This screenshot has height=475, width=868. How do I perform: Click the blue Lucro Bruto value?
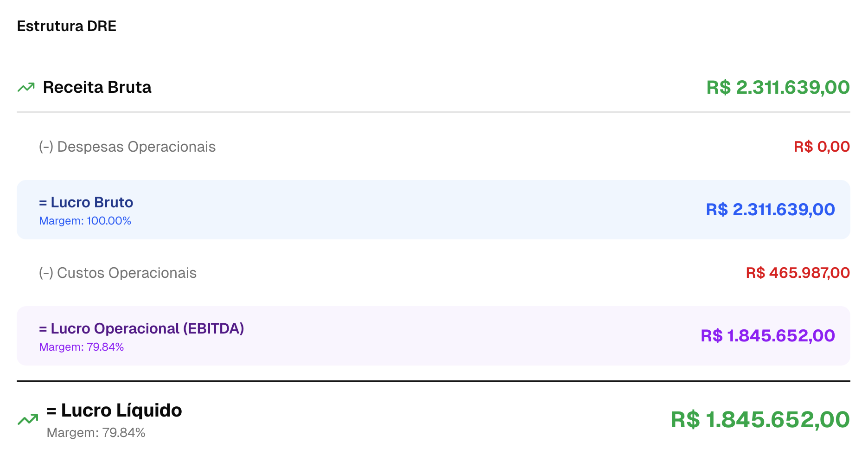pyautogui.click(x=770, y=210)
